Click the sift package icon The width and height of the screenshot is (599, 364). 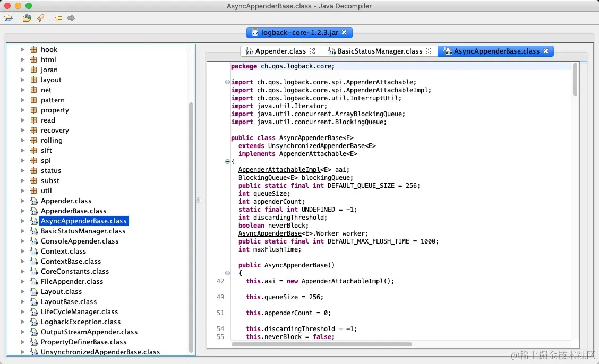coord(33,150)
